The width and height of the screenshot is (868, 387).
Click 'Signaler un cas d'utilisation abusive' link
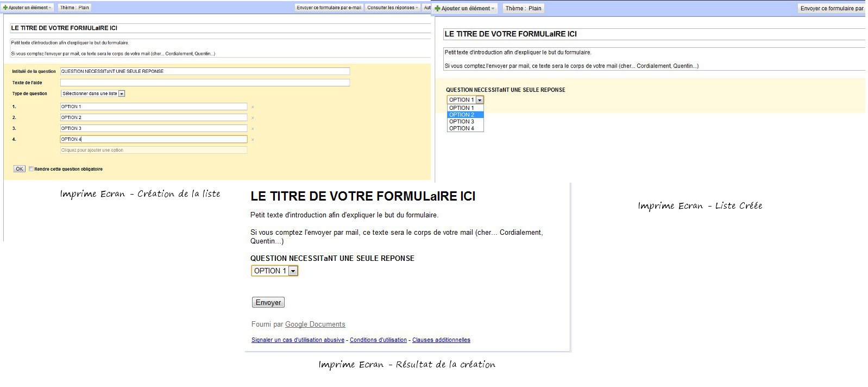tap(298, 340)
